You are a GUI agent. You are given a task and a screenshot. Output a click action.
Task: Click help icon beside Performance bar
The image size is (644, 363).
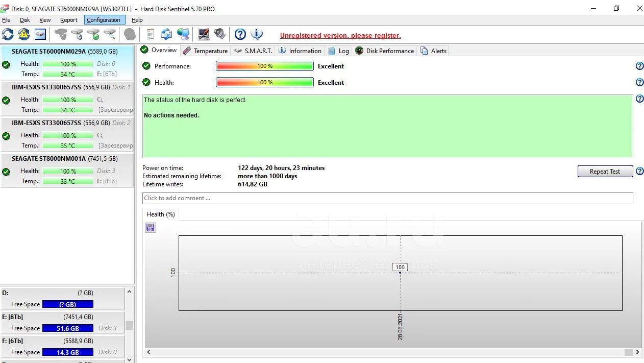tap(639, 66)
